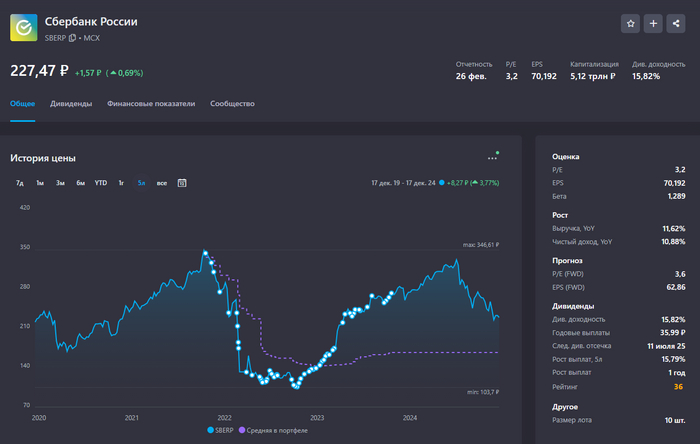Open price history chart options menu
This screenshot has height=444, width=700.
click(492, 158)
